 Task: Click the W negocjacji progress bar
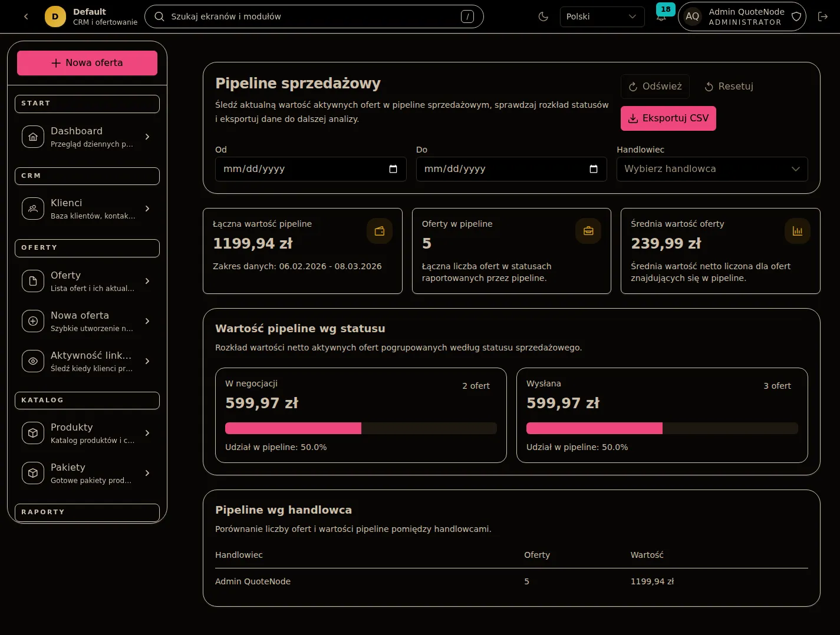tap(360, 428)
